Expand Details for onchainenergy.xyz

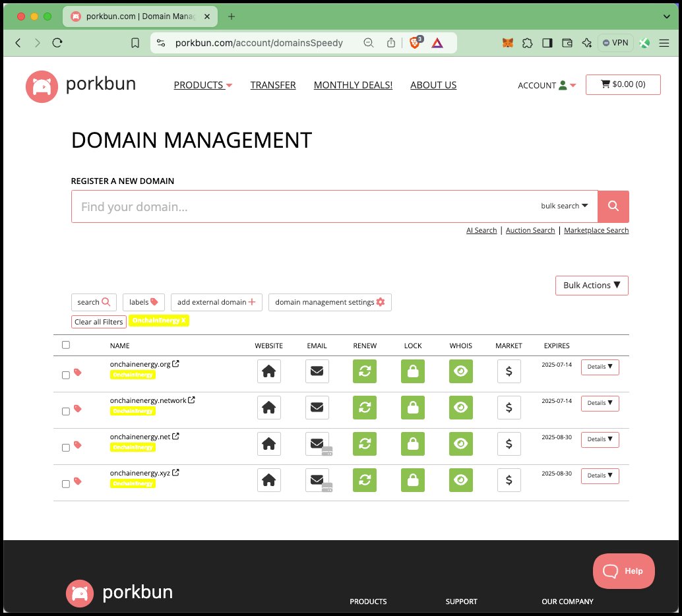pyautogui.click(x=600, y=476)
